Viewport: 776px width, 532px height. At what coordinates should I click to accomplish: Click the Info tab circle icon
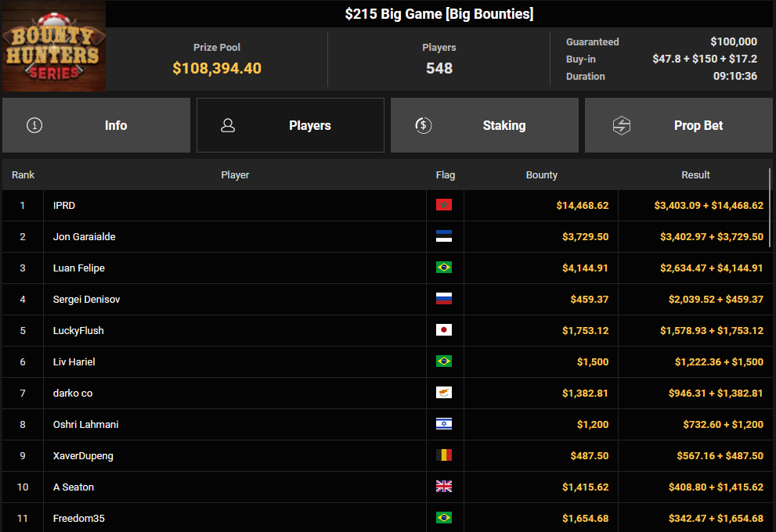(x=34, y=125)
